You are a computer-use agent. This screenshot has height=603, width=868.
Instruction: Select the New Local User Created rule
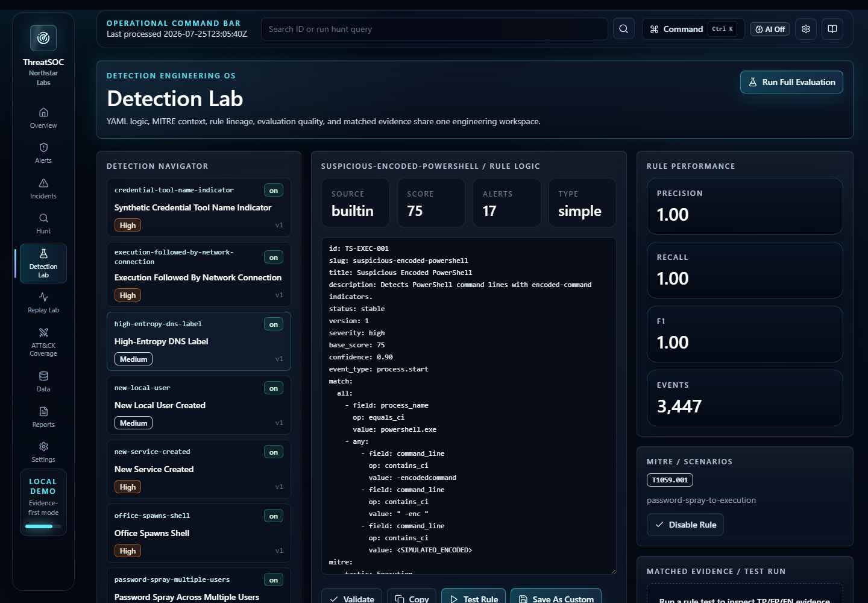click(x=199, y=405)
